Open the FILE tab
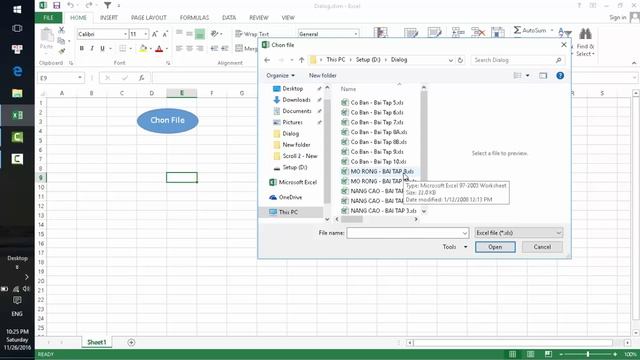Screen dimensions: 640x360 tap(49, 18)
